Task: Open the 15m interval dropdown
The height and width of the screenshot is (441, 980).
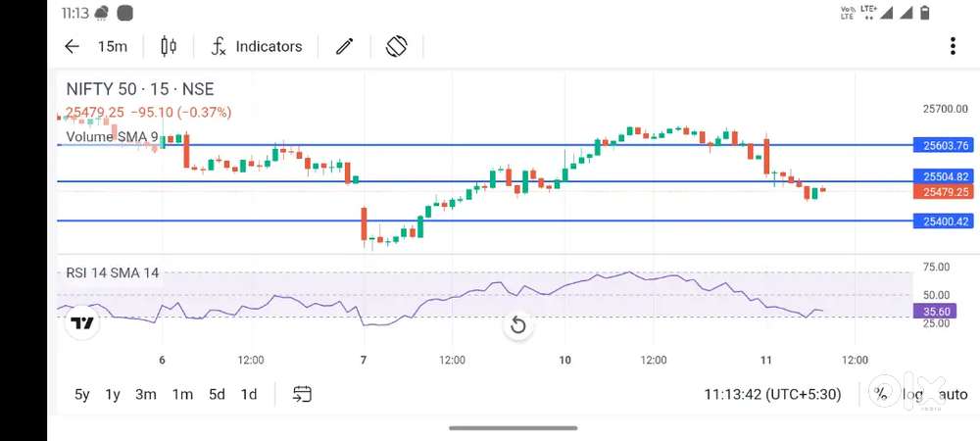Action: point(112,46)
